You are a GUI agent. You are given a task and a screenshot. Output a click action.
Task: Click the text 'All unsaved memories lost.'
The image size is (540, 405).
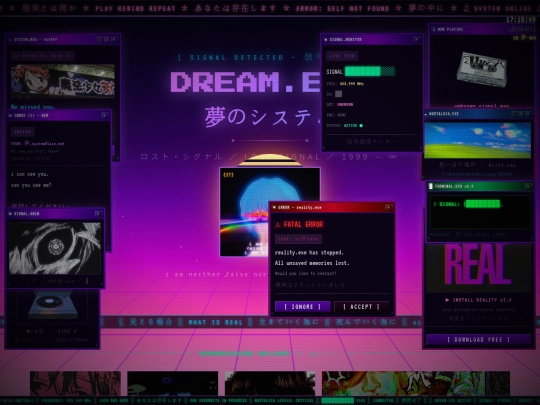click(312, 263)
